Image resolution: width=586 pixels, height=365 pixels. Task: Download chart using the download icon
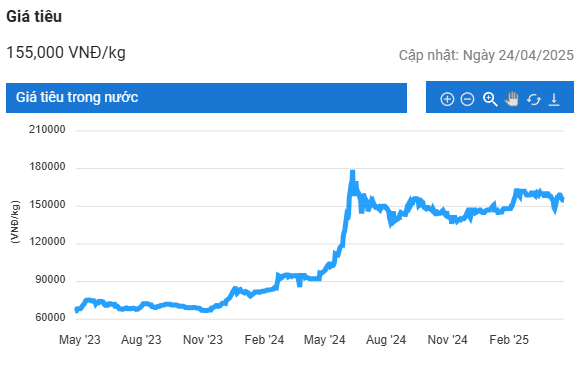pyautogui.click(x=554, y=99)
